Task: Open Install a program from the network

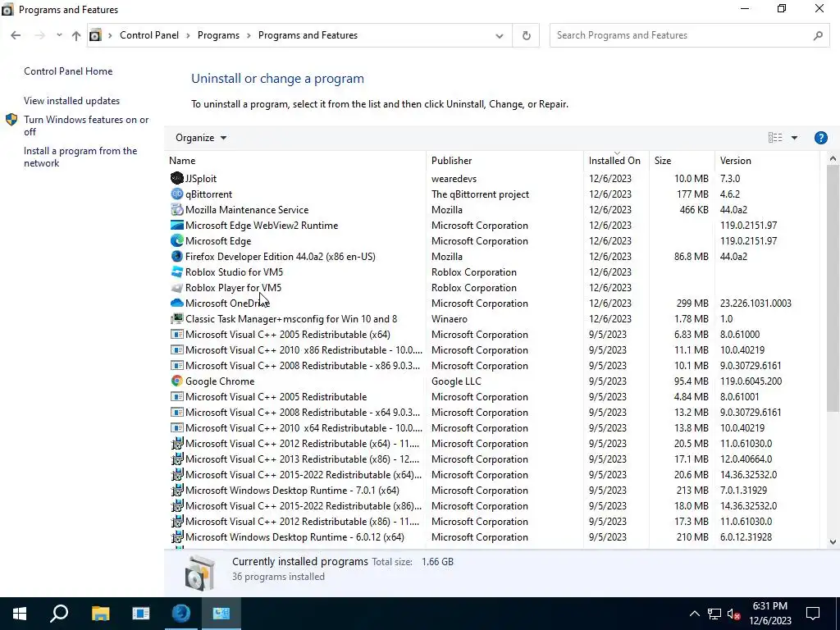Action: [x=80, y=157]
